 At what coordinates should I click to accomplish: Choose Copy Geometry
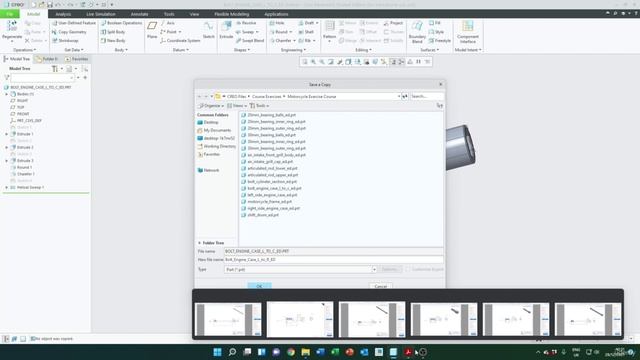coord(69,32)
